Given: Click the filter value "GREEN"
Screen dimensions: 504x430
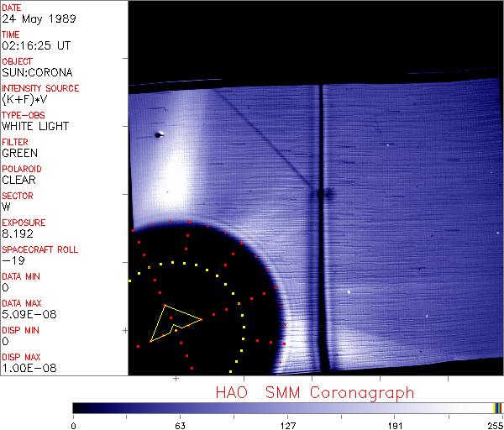Looking at the screenshot, I should [x=19, y=153].
